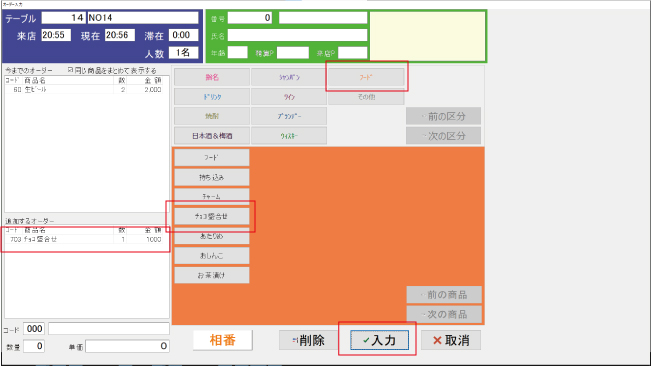Confirm order with the 入力 button
The height and width of the screenshot is (366, 651).
point(379,340)
